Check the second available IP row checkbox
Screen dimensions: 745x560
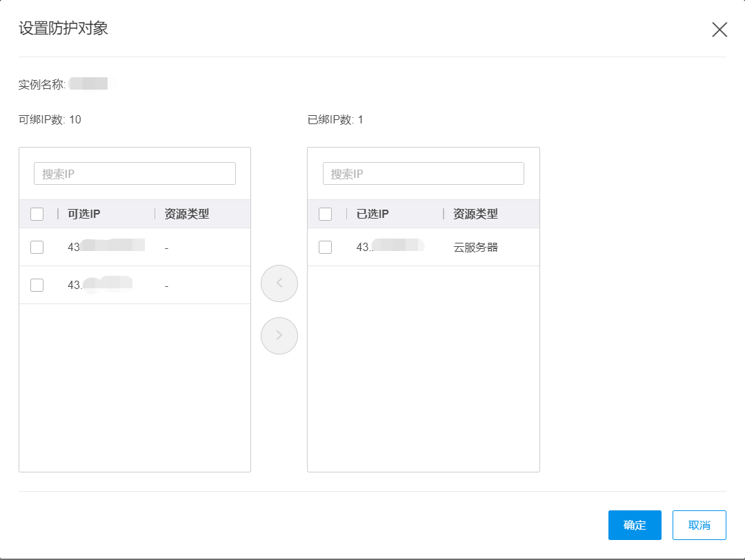point(37,285)
